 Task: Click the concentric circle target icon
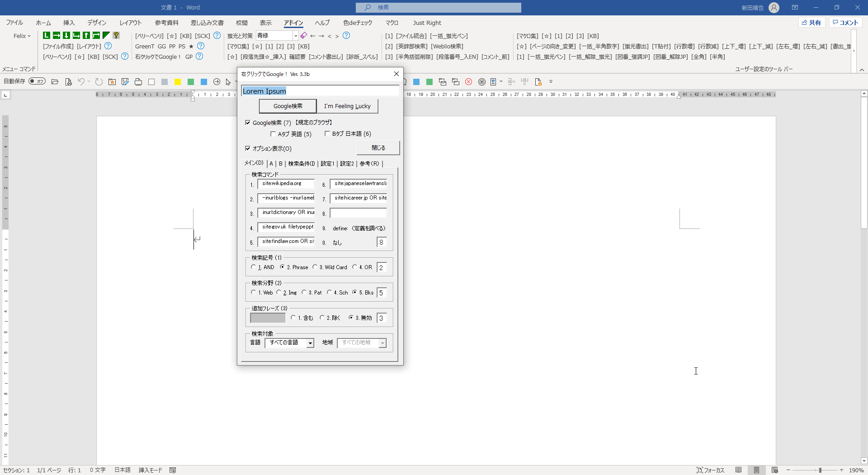tap(482, 82)
